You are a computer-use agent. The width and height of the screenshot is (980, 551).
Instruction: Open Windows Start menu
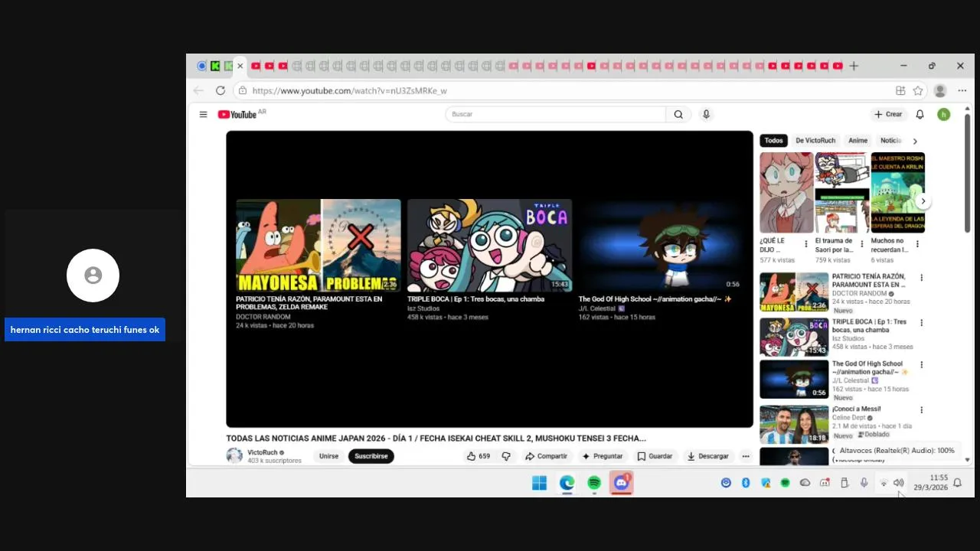point(540,483)
